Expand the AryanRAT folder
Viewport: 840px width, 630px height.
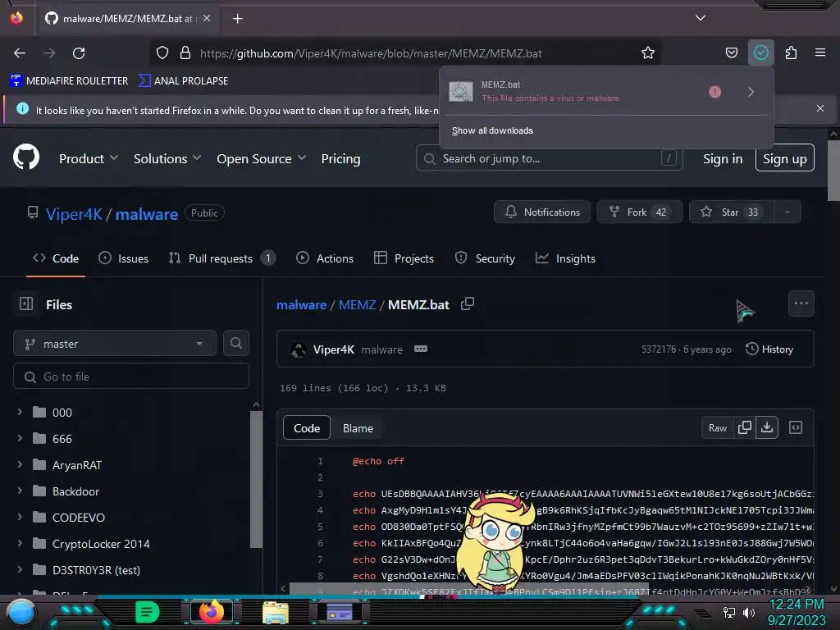(x=20, y=464)
